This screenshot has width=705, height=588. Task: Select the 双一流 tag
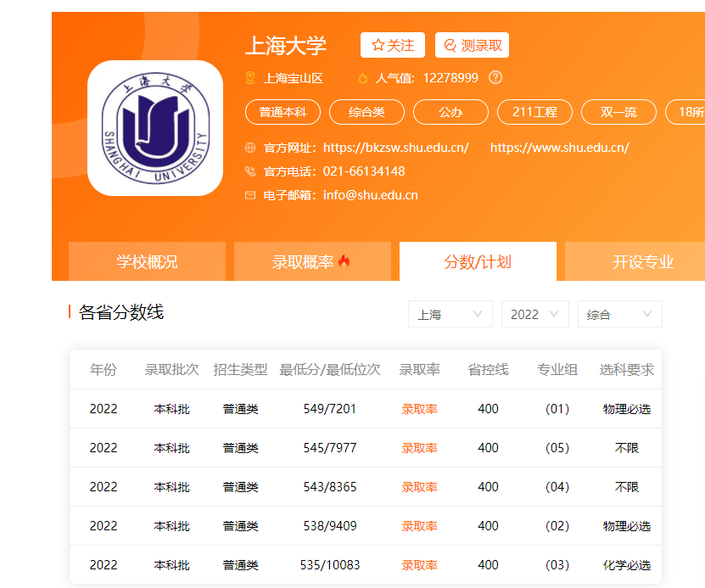[x=618, y=112]
